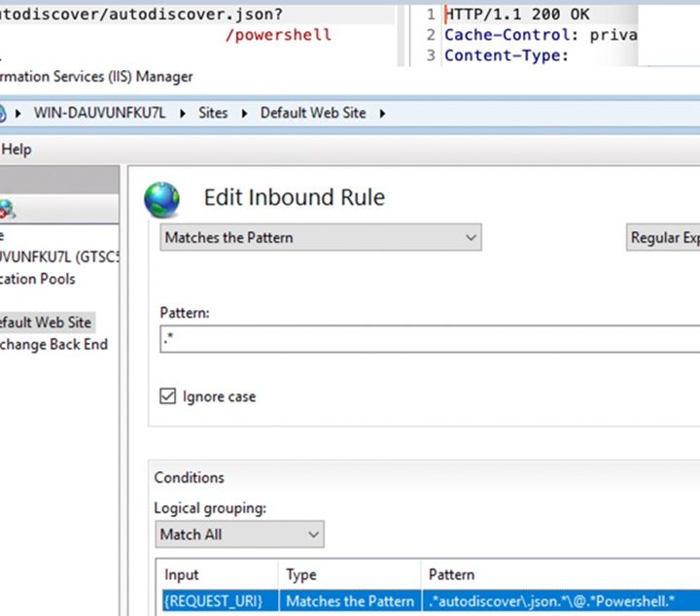The height and width of the screenshot is (616, 700).
Task: Click WIN-DAUVUNFKU7L in the breadcrumb
Action: [x=99, y=113]
